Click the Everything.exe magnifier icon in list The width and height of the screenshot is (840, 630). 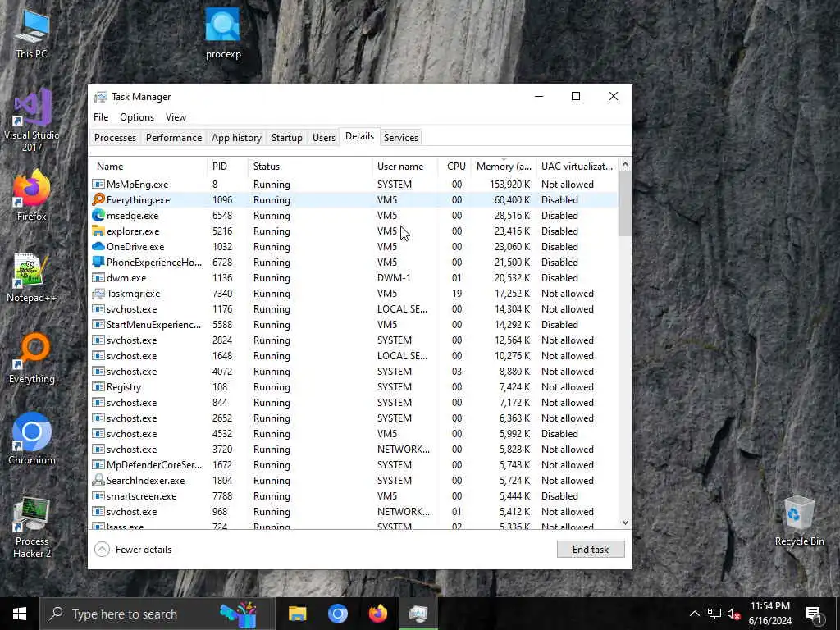[98, 200]
